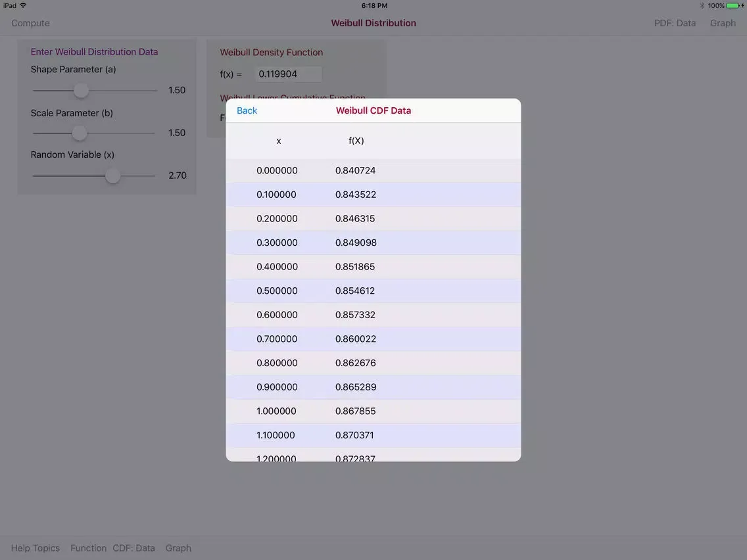Click the x column header

pyautogui.click(x=279, y=141)
